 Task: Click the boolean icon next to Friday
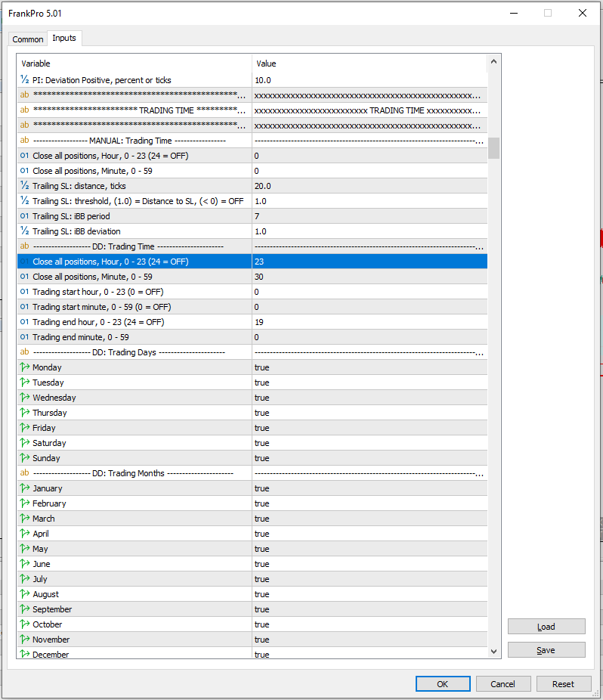[x=24, y=428]
